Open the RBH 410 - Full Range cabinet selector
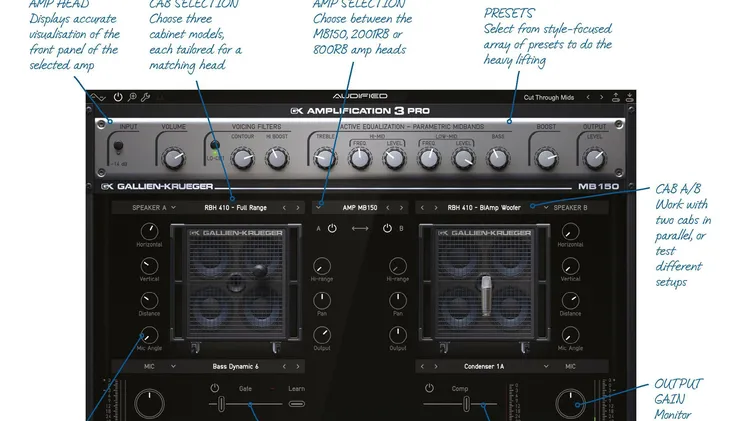Viewport: 750px width, 421px height. tap(235, 208)
